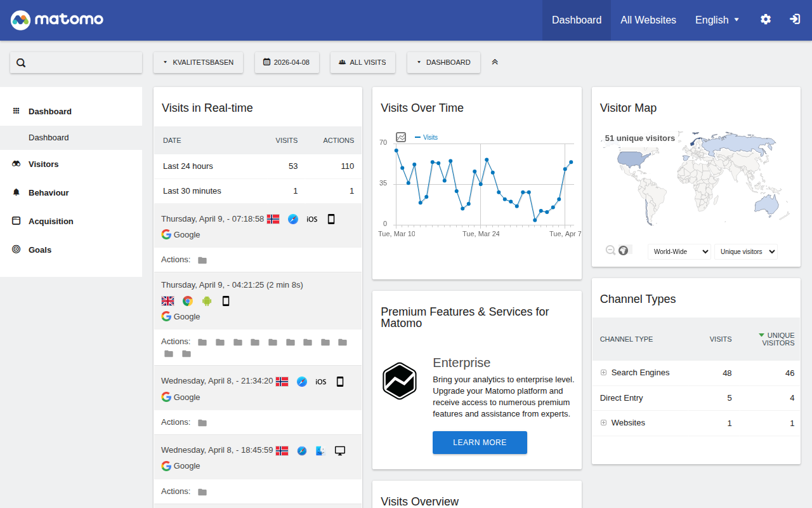Image resolution: width=812 pixels, height=508 pixels.
Task: Expand the Websites channel row
Action: pyautogui.click(x=604, y=423)
